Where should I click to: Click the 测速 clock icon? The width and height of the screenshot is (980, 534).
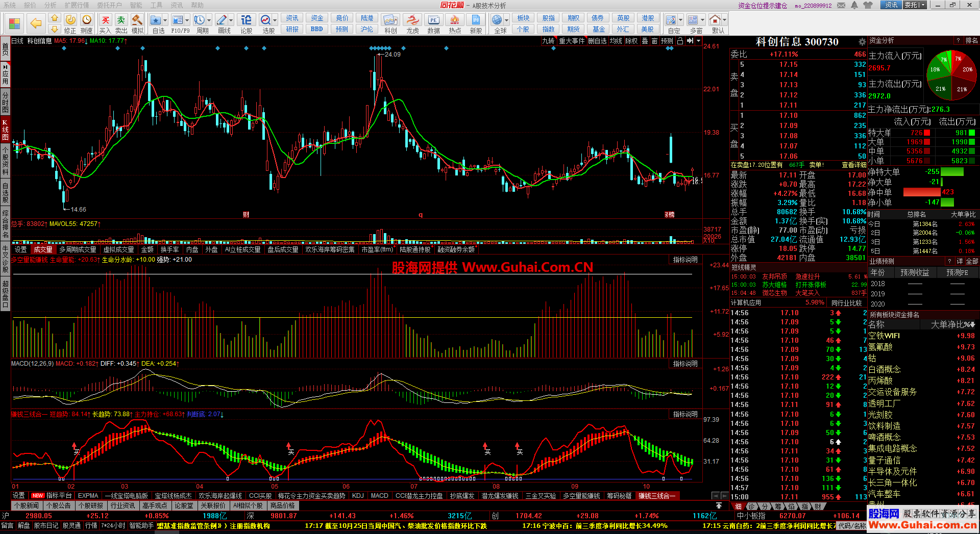click(87, 20)
